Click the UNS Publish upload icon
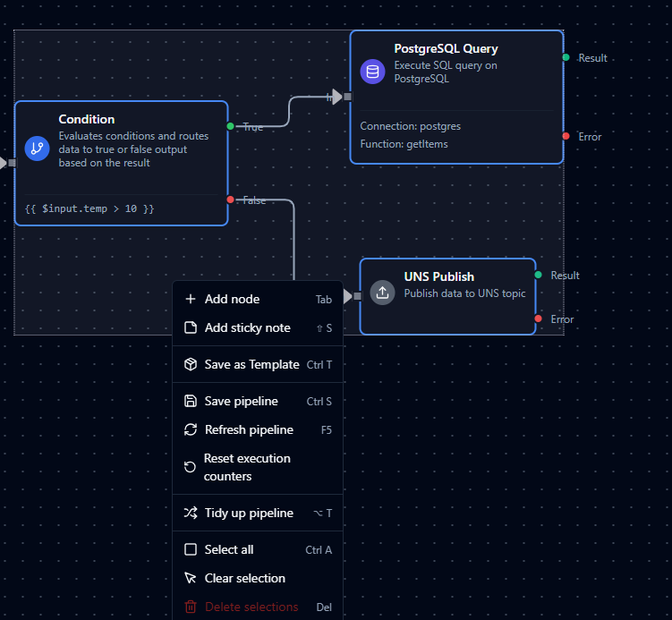Screen dimensions: 672x620 (382, 292)
